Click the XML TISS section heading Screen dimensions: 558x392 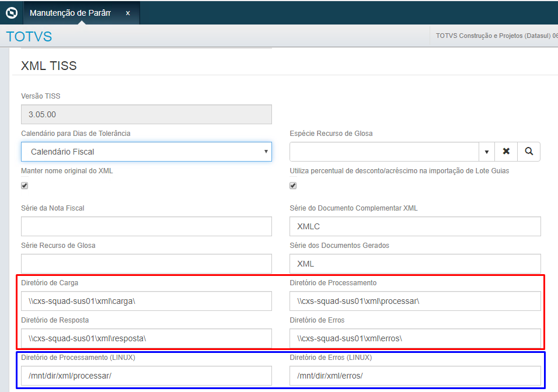49,66
